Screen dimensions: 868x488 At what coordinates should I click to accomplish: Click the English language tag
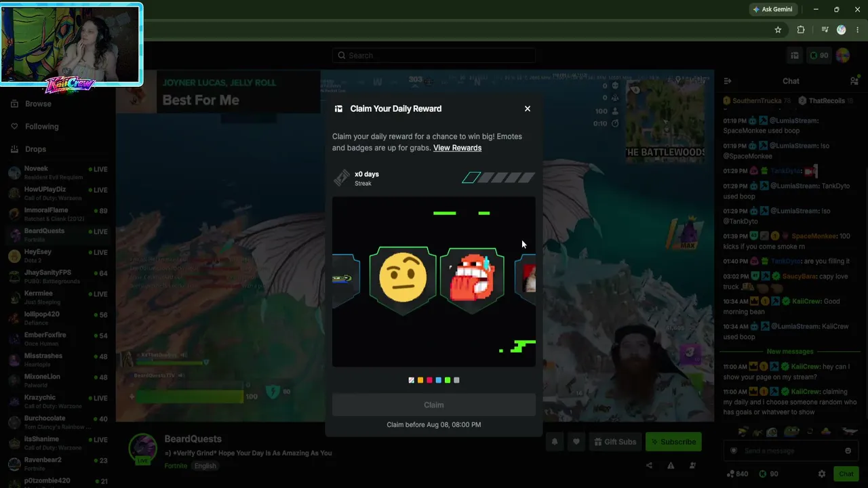point(205,466)
